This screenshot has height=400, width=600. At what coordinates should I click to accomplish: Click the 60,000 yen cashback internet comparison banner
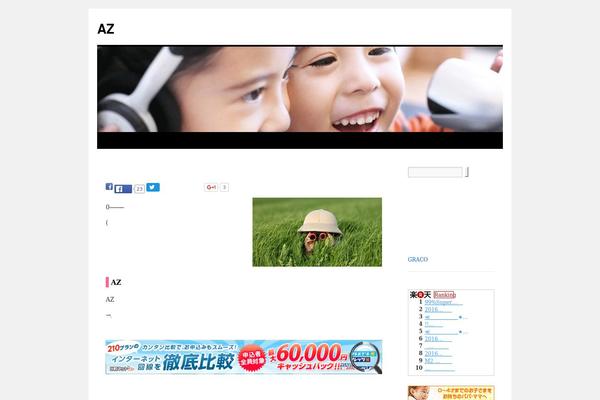pos(244,357)
